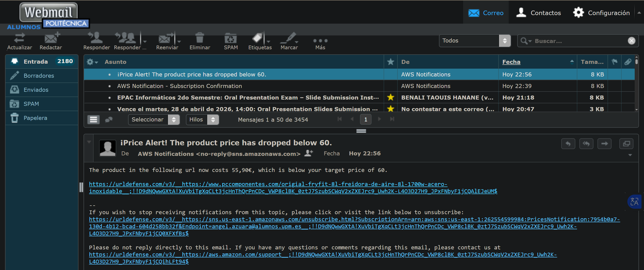Select the AWS Notification Subscription Confirmation message

359,86
